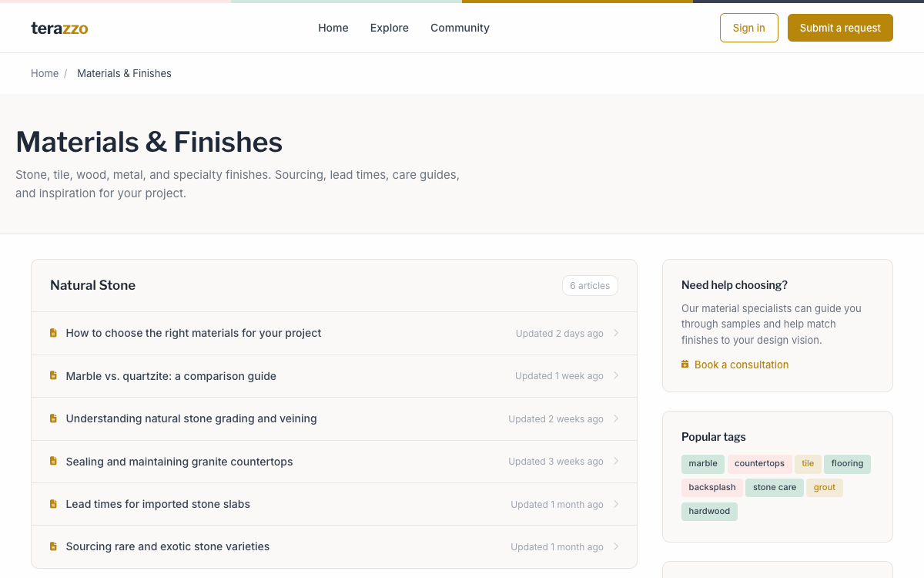Open the Community navigation item
This screenshot has height=578, width=924.
(x=460, y=28)
